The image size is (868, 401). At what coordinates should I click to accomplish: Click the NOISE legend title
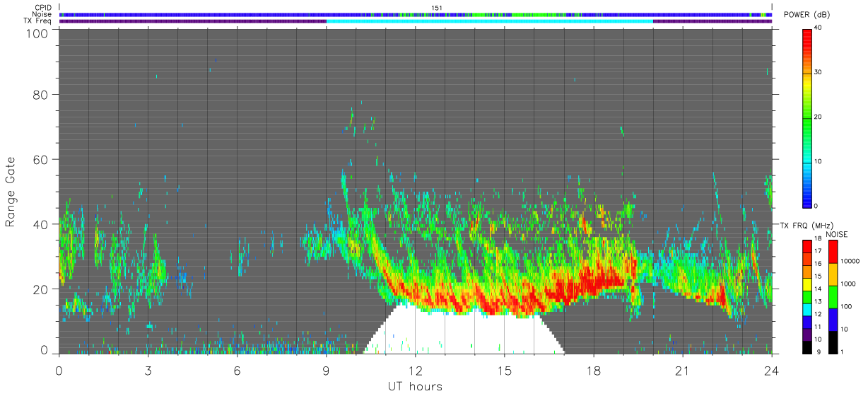[x=836, y=233]
